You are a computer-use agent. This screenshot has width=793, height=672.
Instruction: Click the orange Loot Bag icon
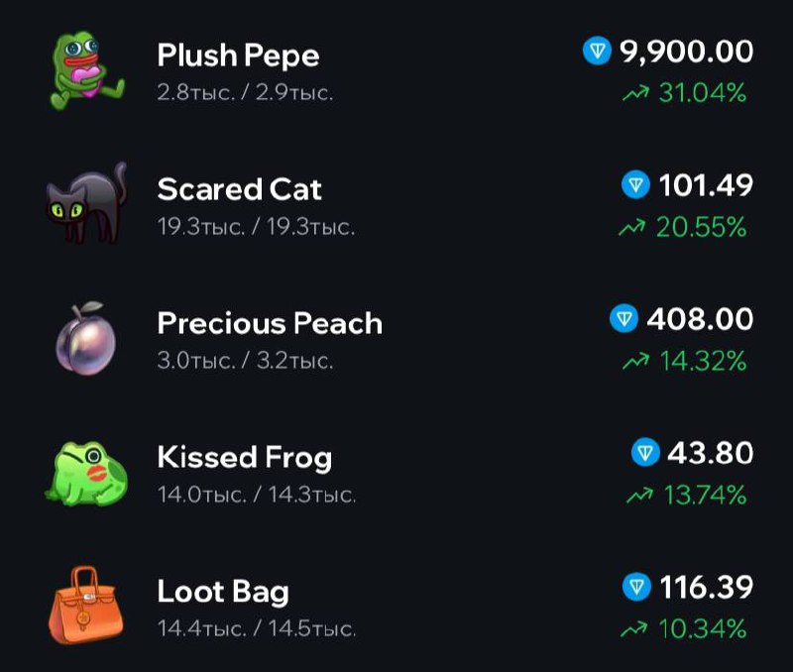click(86, 604)
